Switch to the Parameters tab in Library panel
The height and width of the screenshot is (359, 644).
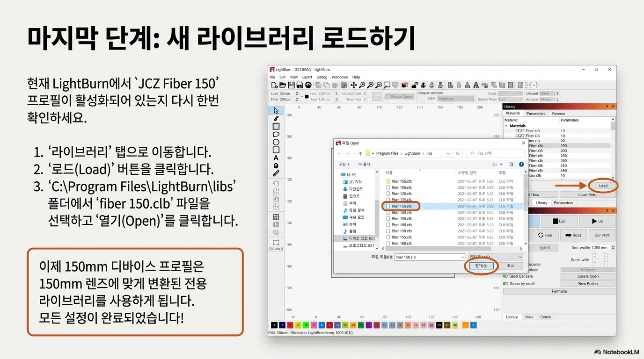click(x=536, y=114)
